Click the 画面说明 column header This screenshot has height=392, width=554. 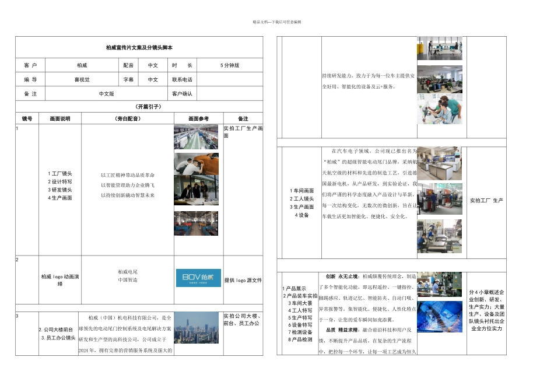(60, 118)
